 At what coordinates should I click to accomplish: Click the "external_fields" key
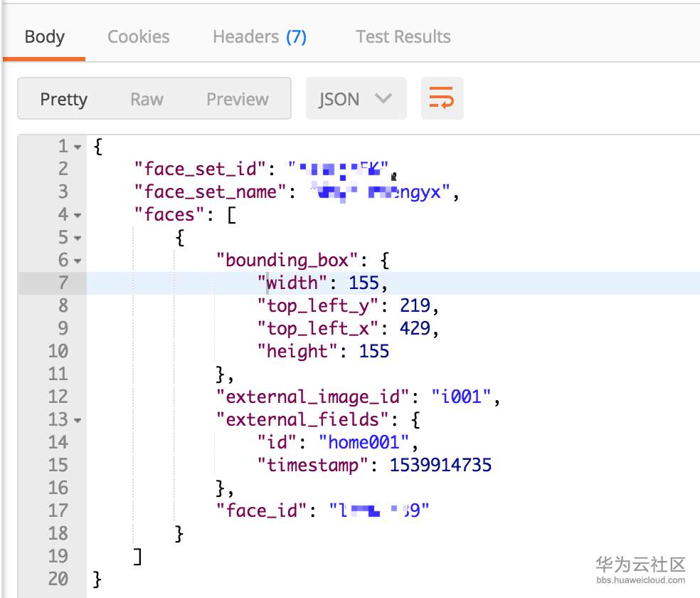(302, 420)
